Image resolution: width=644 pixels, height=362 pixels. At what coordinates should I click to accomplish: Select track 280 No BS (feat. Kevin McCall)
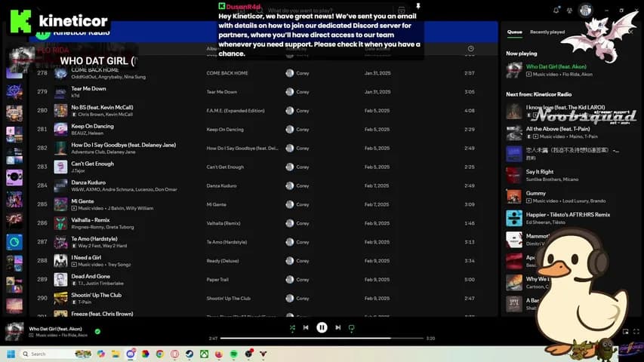pos(263,110)
